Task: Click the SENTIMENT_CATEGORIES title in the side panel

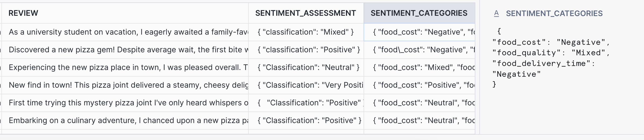Action: pos(554,13)
